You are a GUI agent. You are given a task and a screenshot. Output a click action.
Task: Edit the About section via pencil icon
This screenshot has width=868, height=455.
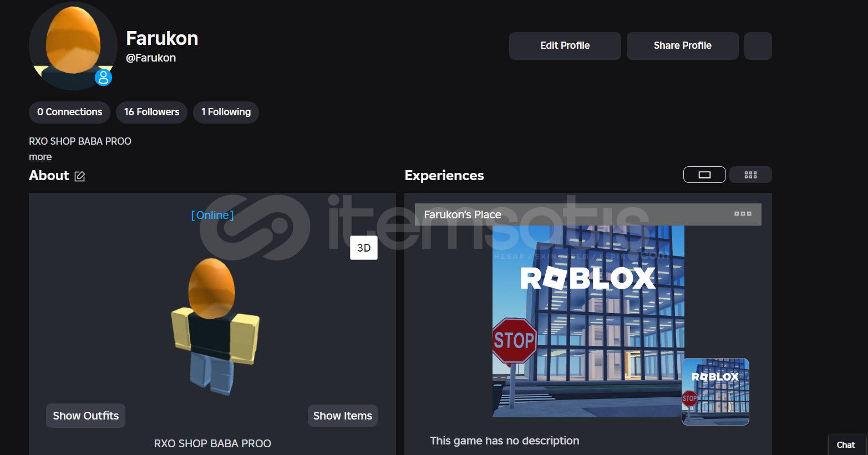click(x=80, y=176)
